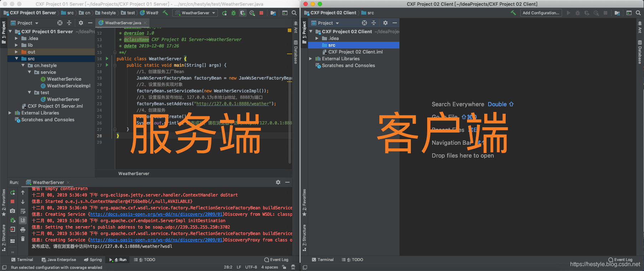Click the camera dump threads icon in Run panel

(x=12, y=211)
